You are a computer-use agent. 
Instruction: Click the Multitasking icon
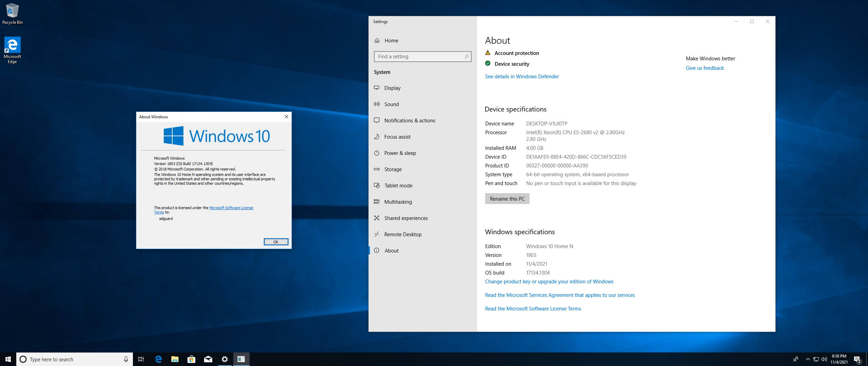(x=377, y=202)
